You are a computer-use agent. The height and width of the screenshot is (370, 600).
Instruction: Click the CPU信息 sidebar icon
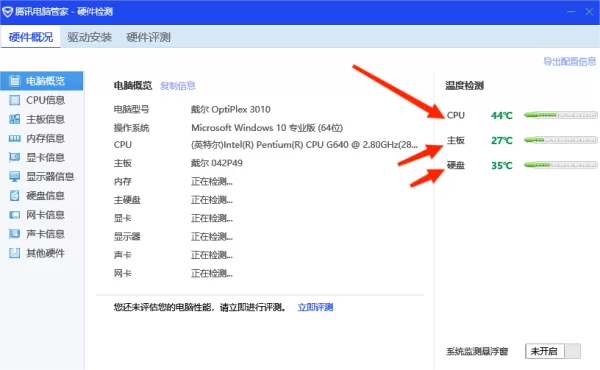click(x=15, y=100)
